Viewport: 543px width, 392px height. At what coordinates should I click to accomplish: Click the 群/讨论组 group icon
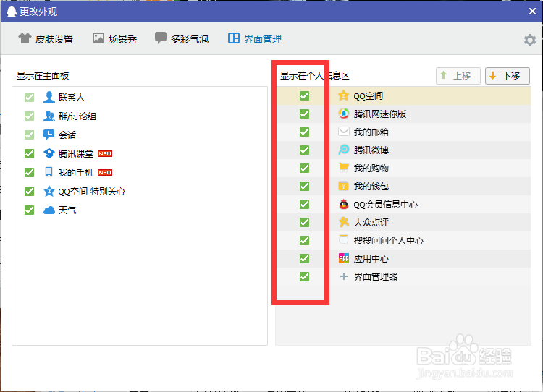[49, 116]
